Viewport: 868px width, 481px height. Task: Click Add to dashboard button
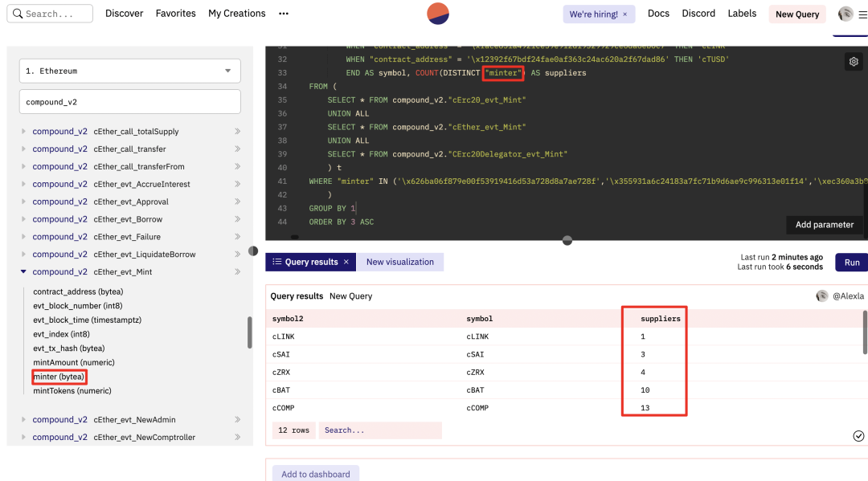(316, 474)
